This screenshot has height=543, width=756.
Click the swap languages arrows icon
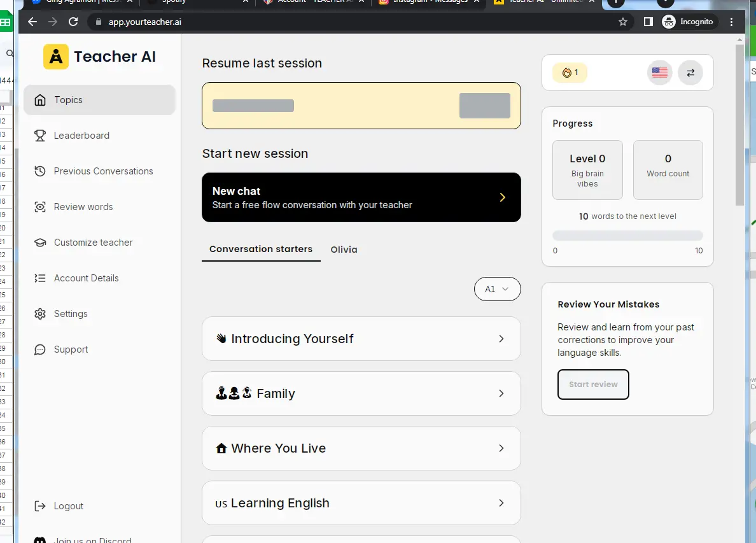(x=690, y=73)
